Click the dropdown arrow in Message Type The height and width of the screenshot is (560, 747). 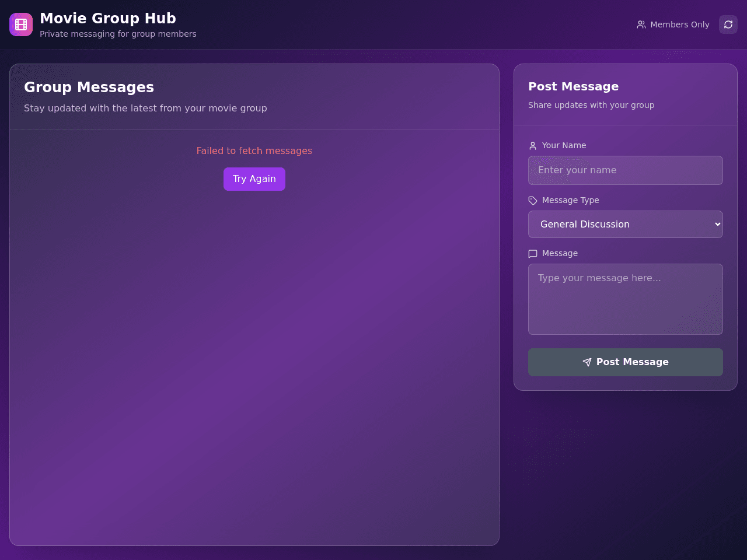coord(718,225)
